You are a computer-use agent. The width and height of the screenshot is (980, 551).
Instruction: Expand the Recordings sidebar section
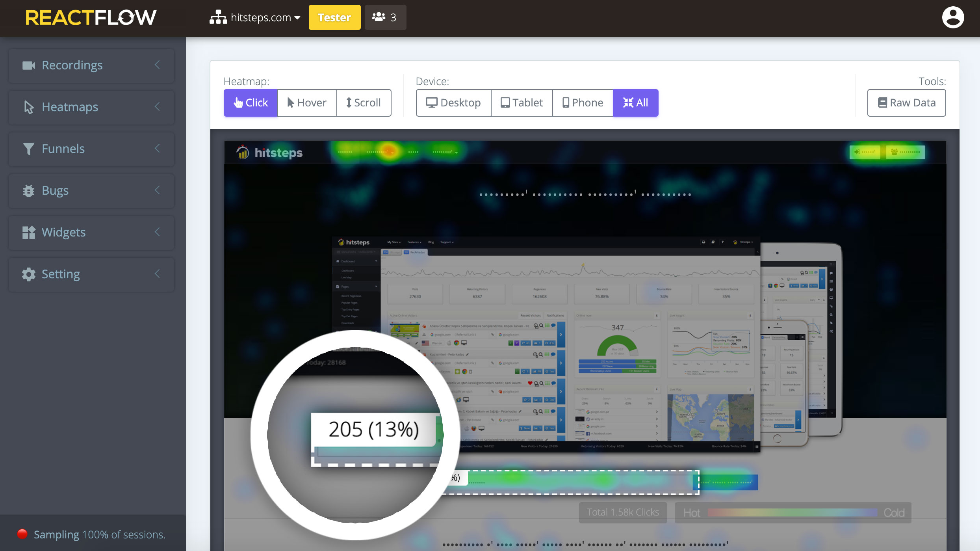[157, 65]
